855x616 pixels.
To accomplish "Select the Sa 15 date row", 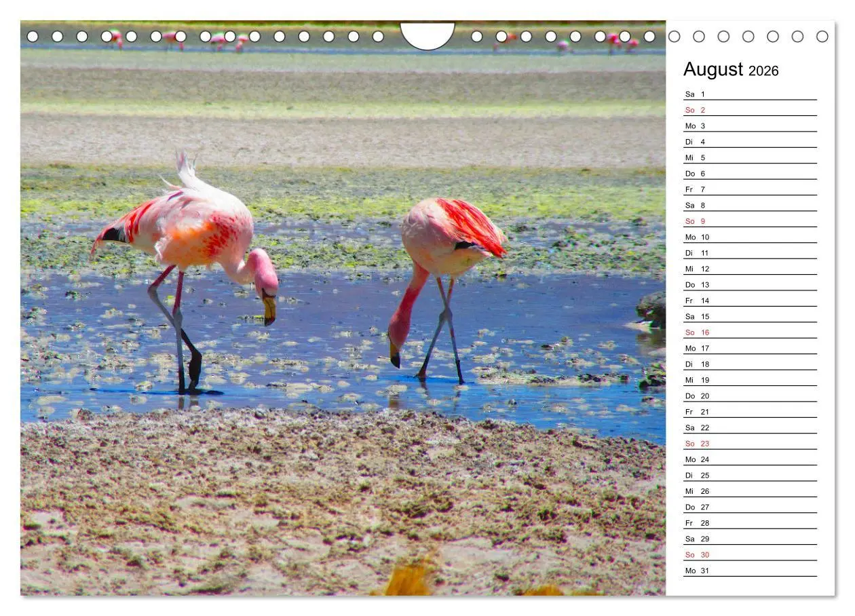I will 750,317.
